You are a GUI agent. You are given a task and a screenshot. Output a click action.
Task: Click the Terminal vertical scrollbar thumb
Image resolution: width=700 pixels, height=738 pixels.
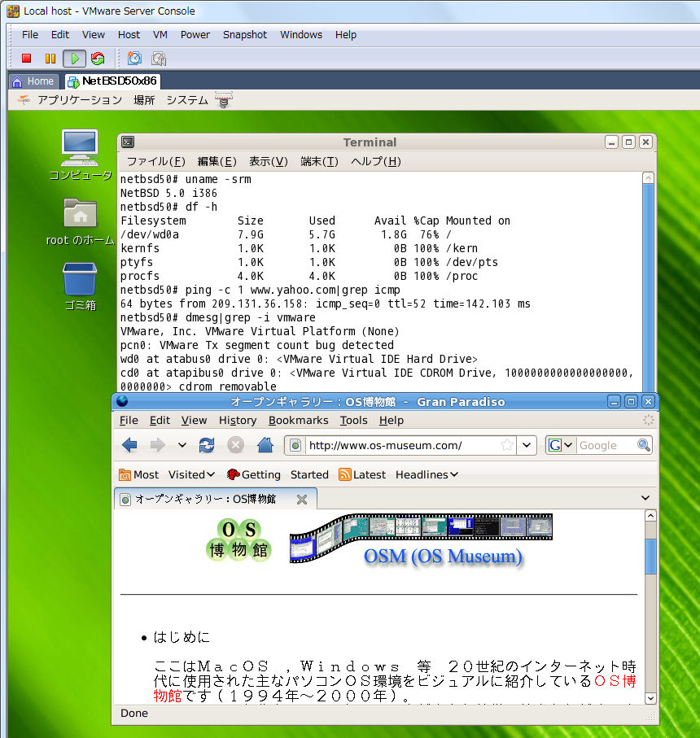pyautogui.click(x=648, y=286)
